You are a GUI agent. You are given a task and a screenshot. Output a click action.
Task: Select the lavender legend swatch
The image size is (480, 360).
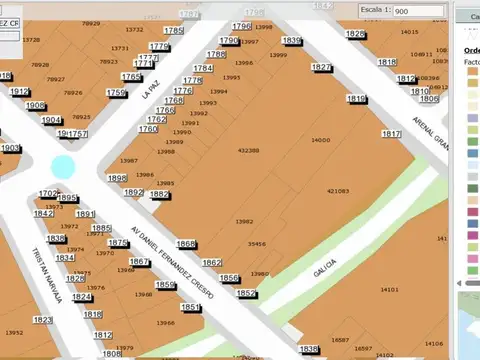[473, 118]
